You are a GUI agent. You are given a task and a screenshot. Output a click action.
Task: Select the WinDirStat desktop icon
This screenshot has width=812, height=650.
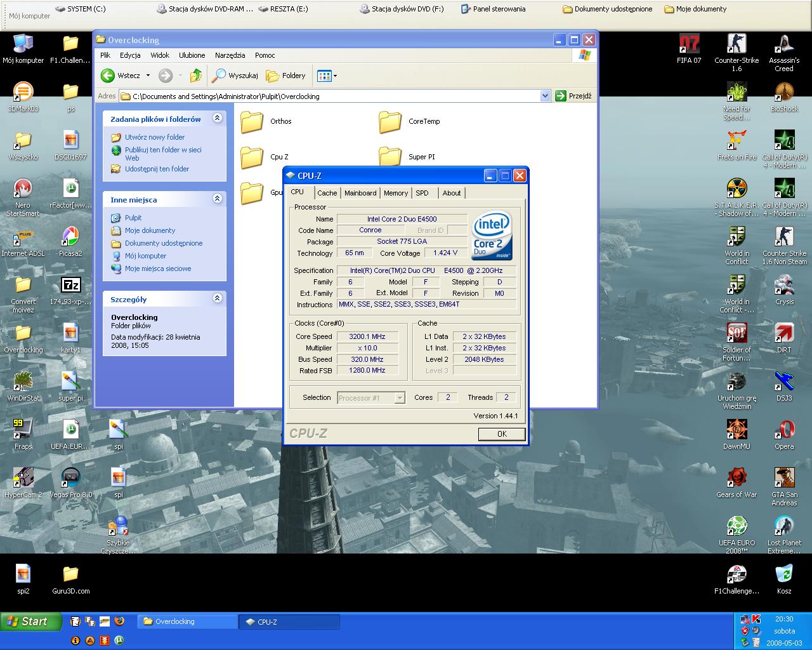pyautogui.click(x=23, y=387)
